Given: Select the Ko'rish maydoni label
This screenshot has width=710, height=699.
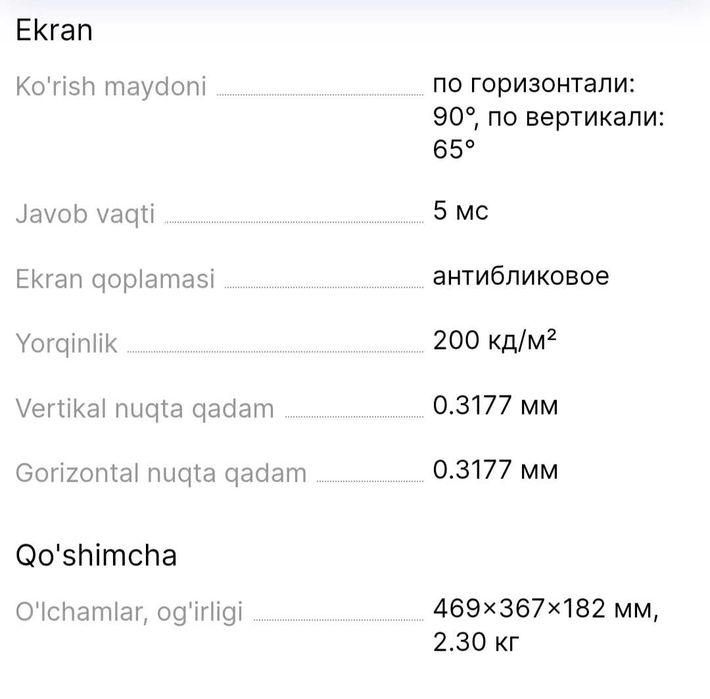Looking at the screenshot, I should pyautogui.click(x=111, y=87).
